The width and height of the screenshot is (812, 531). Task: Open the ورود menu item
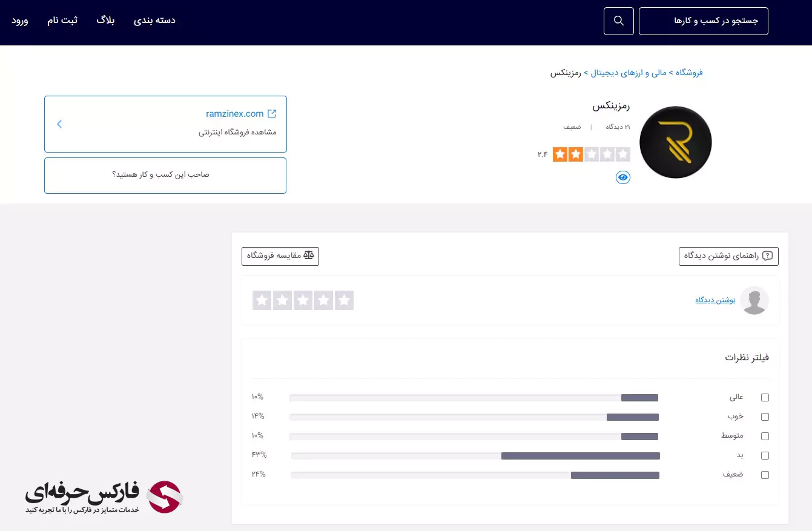(20, 21)
